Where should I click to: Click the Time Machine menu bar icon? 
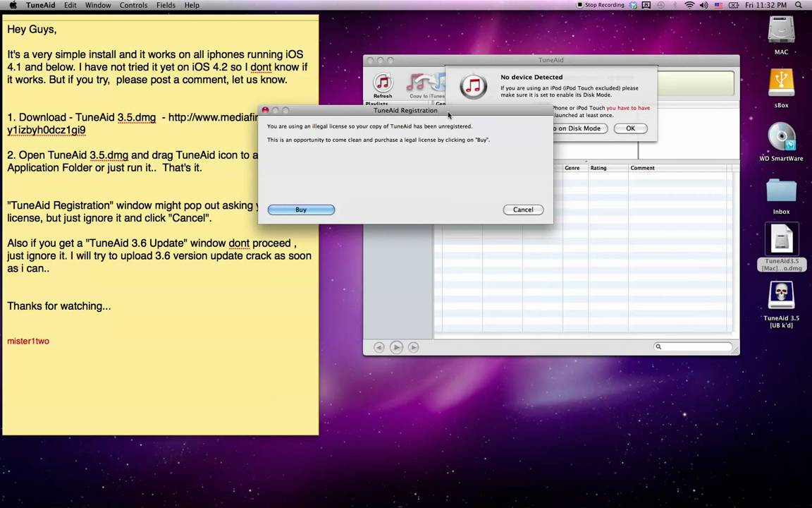coord(660,5)
